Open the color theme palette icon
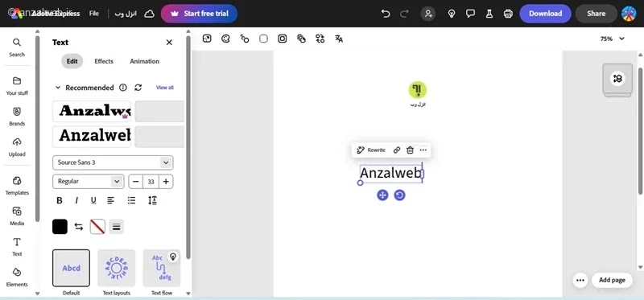644x300 pixels. (x=225, y=39)
